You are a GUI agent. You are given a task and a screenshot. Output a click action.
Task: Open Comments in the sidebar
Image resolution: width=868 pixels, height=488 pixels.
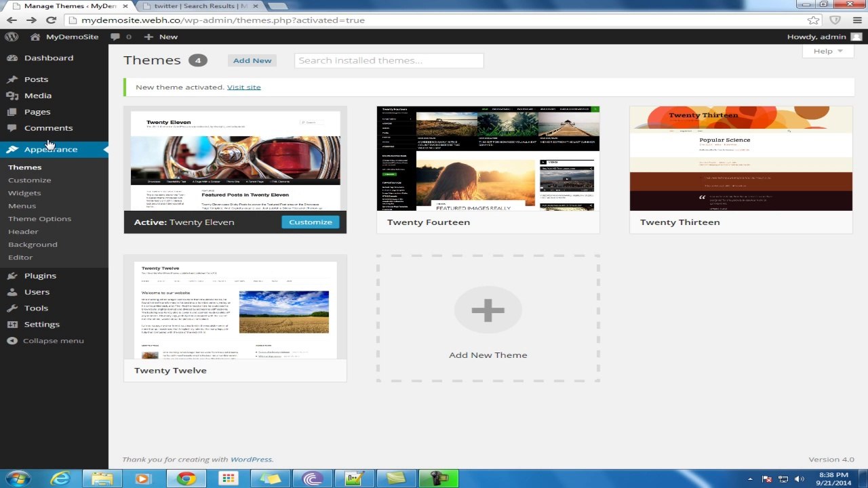(x=48, y=128)
